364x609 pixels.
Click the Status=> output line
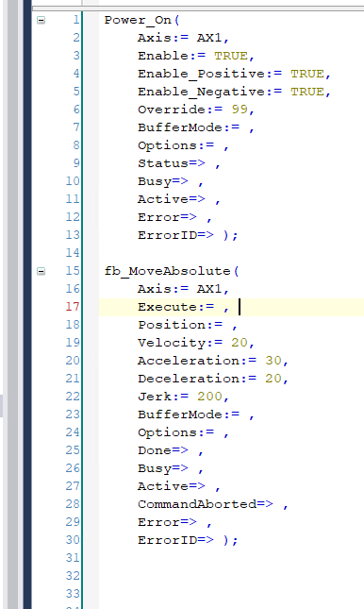click(179, 163)
